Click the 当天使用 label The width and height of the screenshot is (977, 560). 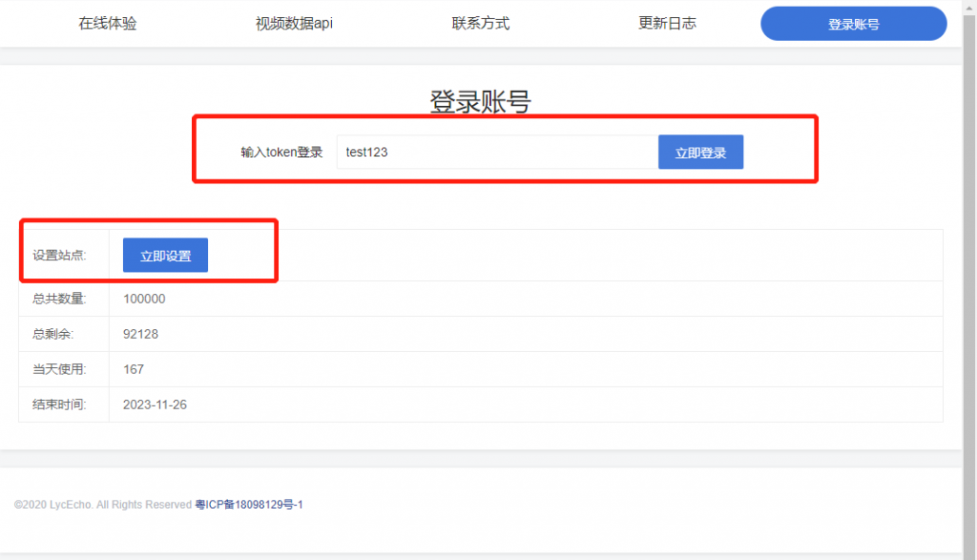pos(59,369)
